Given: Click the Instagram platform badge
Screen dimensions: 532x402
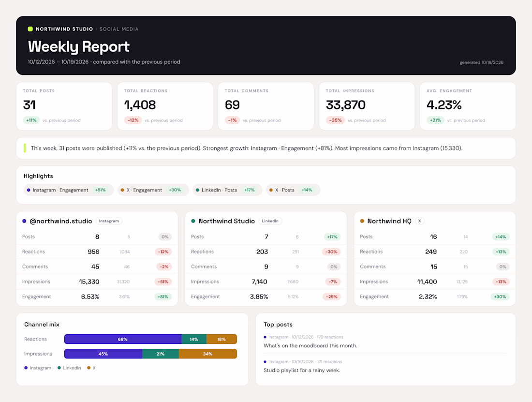Looking at the screenshot, I should tap(109, 221).
